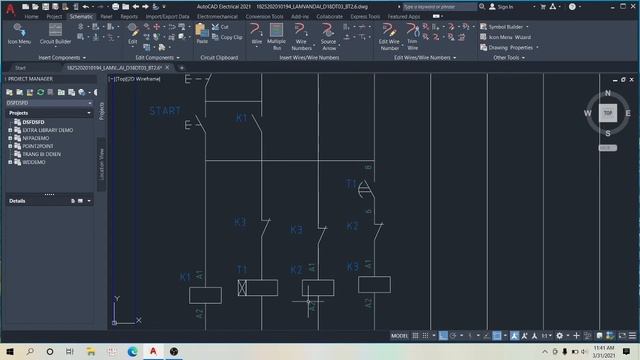Select the POINT2POINT project
The height and width of the screenshot is (360, 640).
pyautogui.click(x=38, y=146)
